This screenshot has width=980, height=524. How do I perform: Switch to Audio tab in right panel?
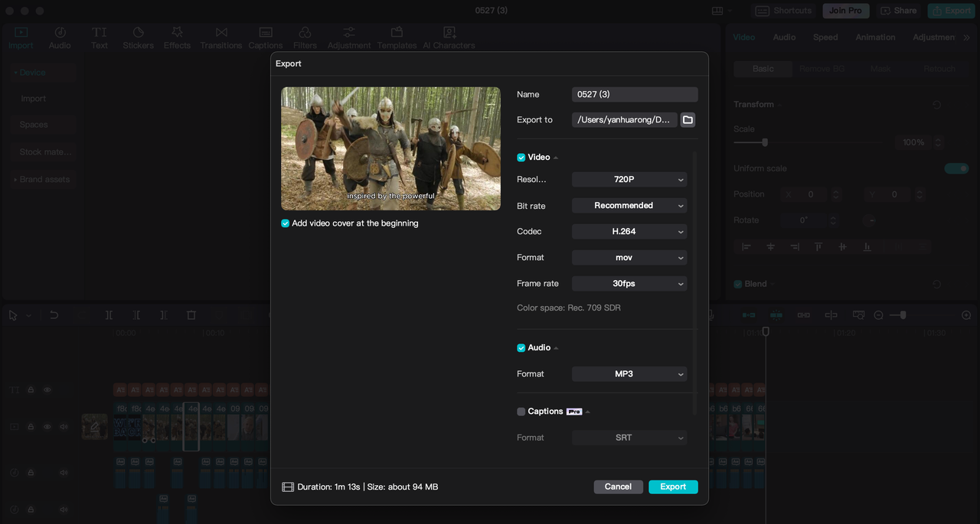click(x=784, y=37)
